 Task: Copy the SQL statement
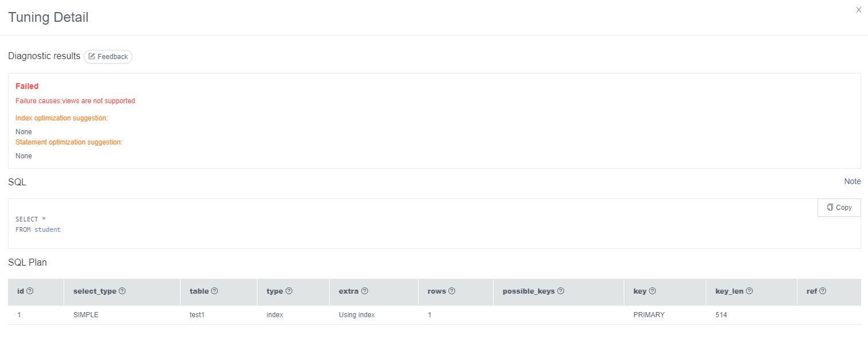[x=839, y=208]
